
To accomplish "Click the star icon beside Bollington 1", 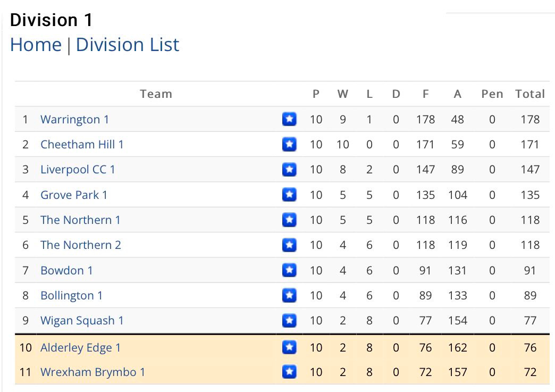I will click(289, 295).
